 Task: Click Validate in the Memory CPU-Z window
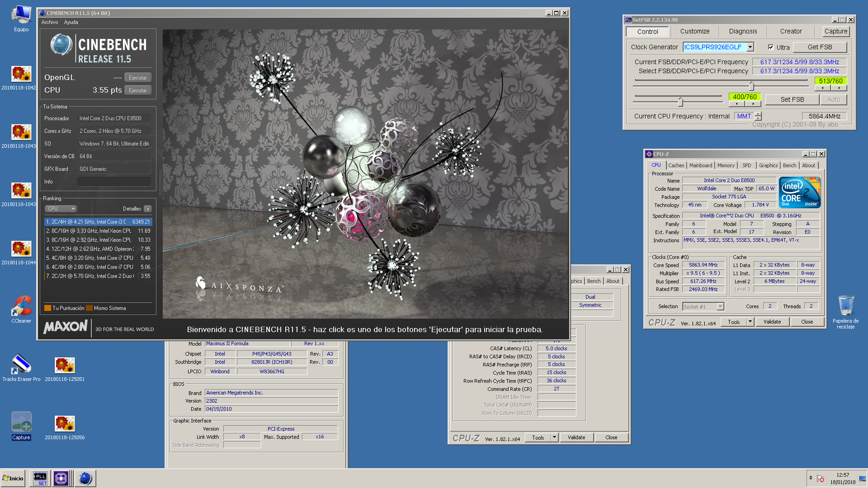click(x=576, y=437)
